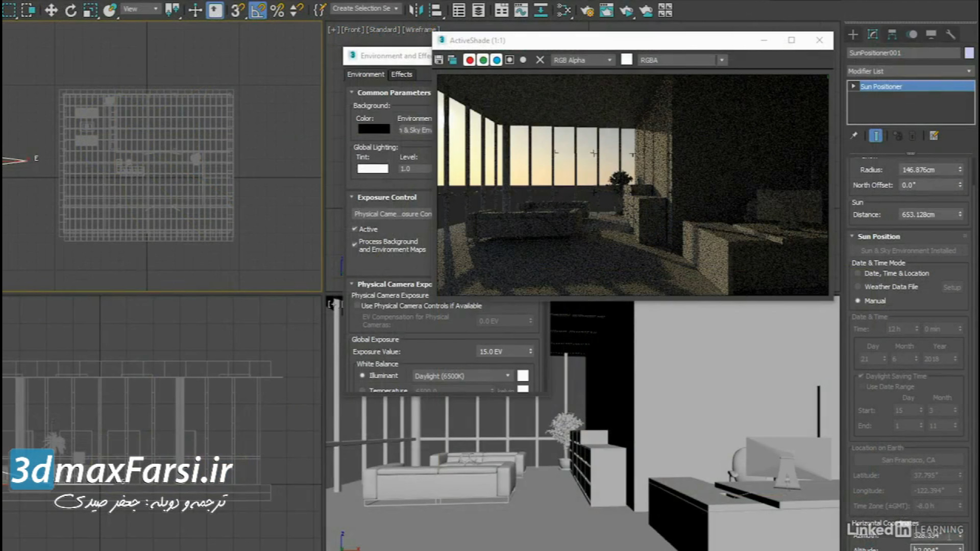Click the SunPositioner001 name field
The width and height of the screenshot is (980, 551).
tap(903, 53)
